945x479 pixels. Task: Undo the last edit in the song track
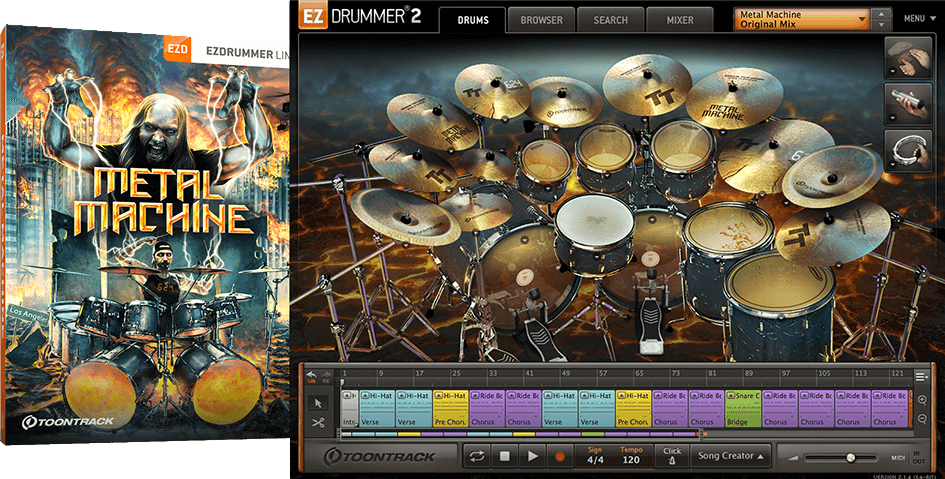tap(312, 375)
